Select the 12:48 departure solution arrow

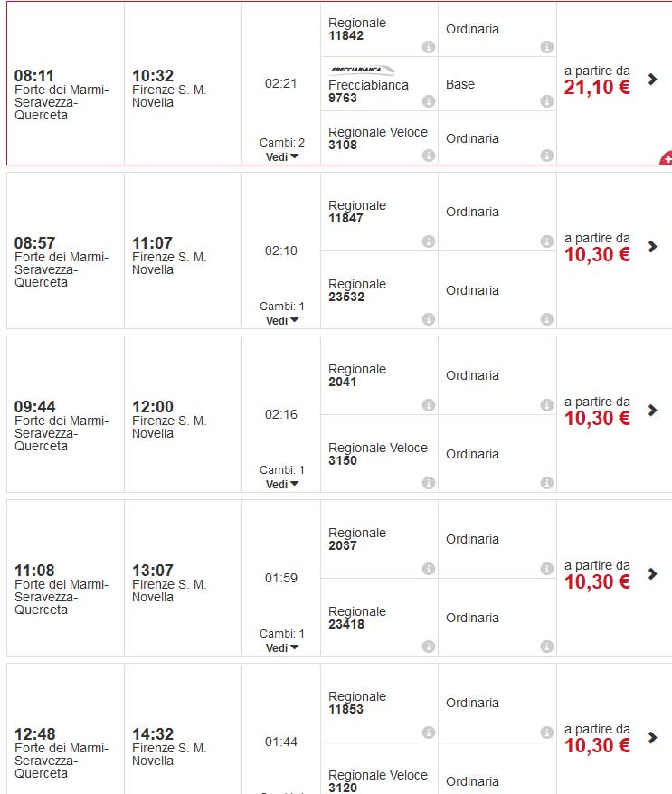(653, 738)
